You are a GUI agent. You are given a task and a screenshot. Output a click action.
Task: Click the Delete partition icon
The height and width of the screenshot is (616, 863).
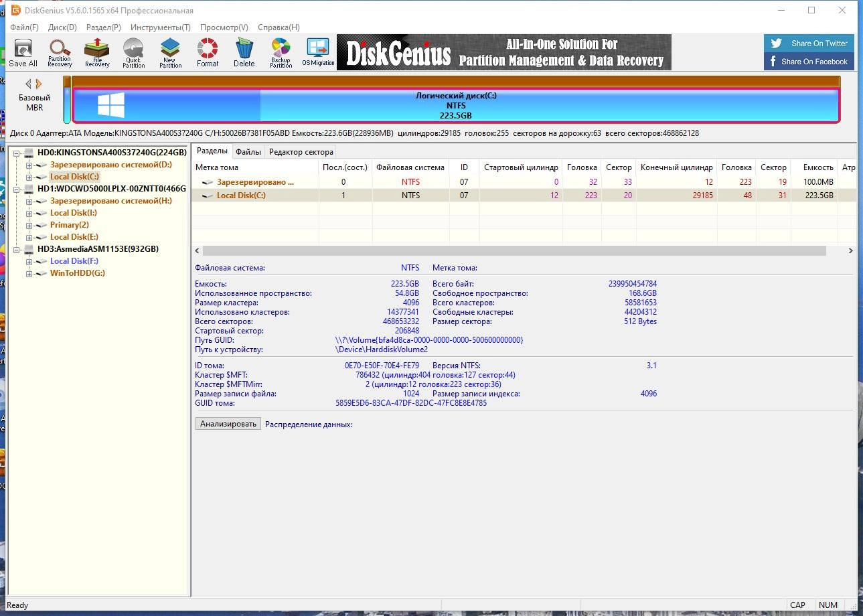click(x=244, y=52)
